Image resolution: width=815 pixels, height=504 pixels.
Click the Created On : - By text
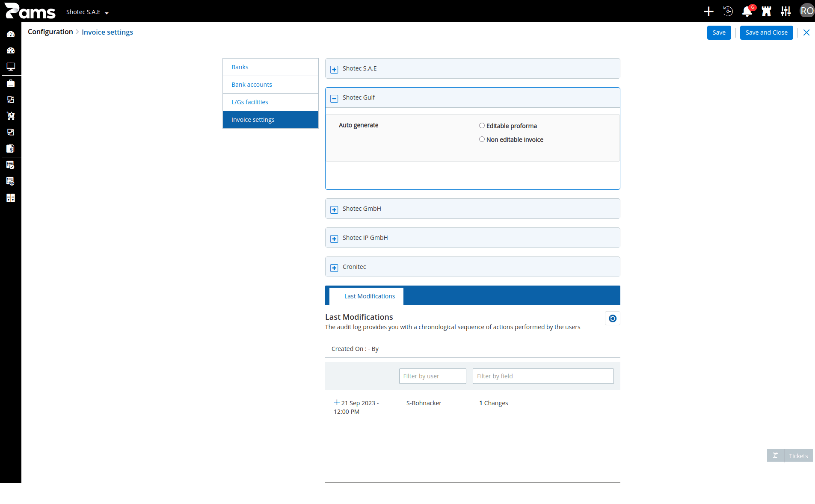355,349
